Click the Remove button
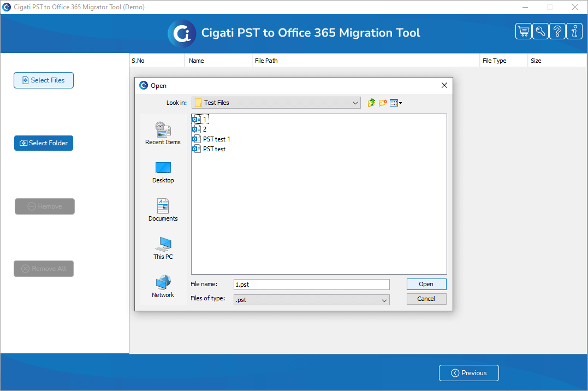The width and height of the screenshot is (588, 391). pos(45,206)
